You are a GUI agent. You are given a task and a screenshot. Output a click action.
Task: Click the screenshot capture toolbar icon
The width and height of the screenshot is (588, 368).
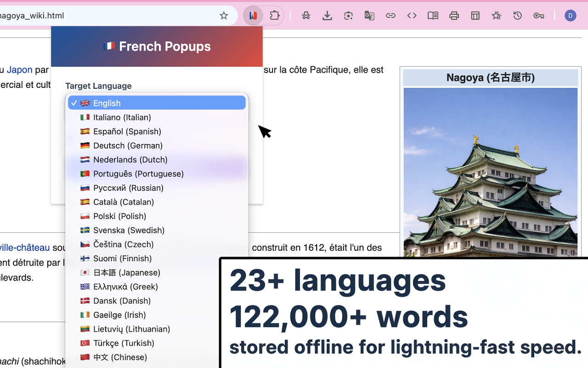348,16
